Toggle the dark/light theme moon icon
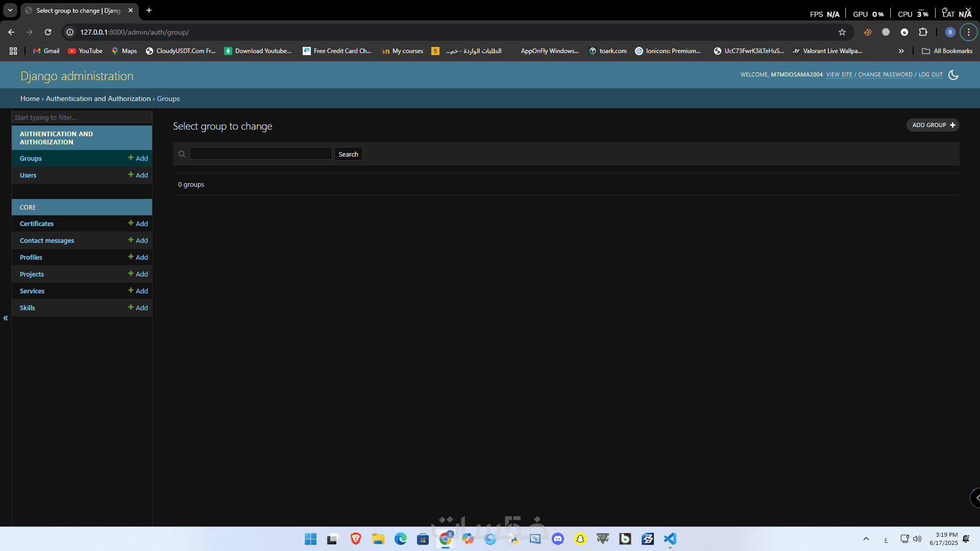Viewport: 980px width, 551px height. tap(953, 75)
